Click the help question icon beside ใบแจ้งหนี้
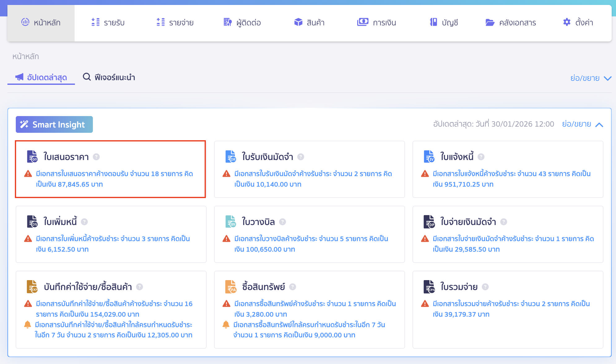 click(480, 157)
